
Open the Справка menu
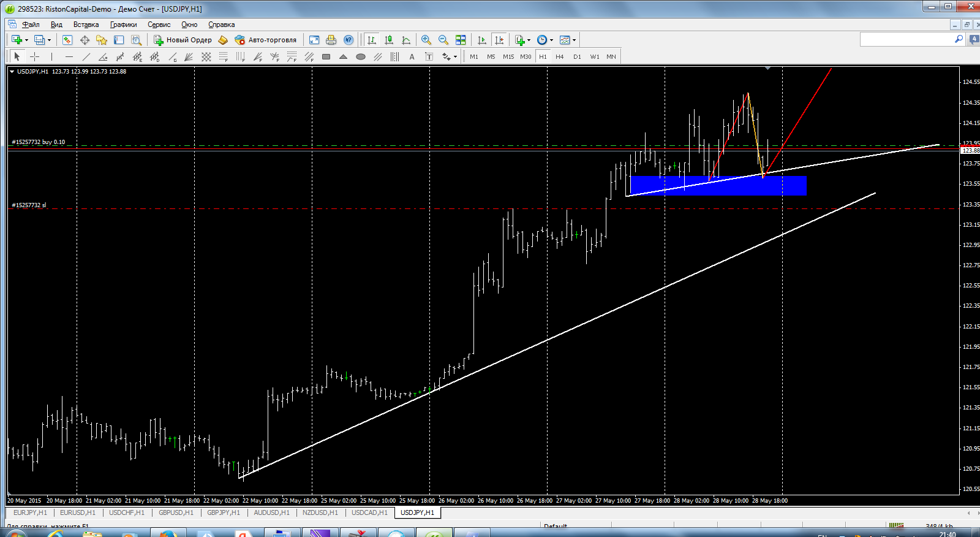[222, 25]
